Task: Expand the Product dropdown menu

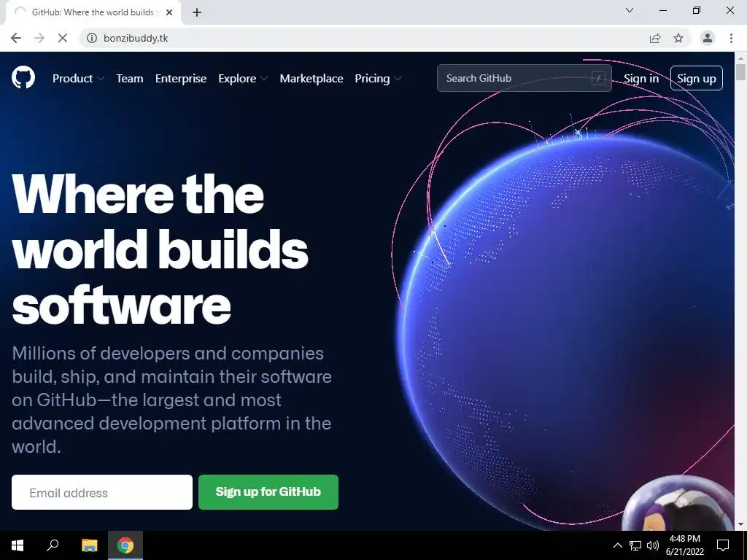Action: pos(78,79)
